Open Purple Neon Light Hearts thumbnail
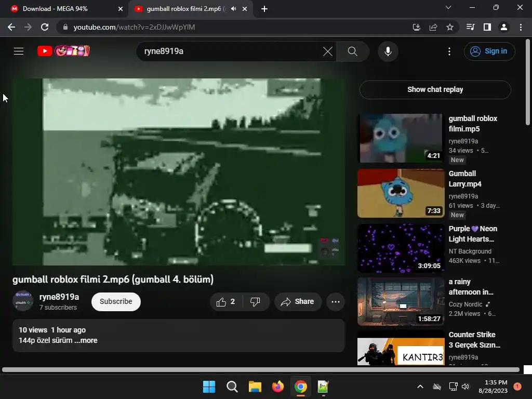532x399 pixels. 401,248
